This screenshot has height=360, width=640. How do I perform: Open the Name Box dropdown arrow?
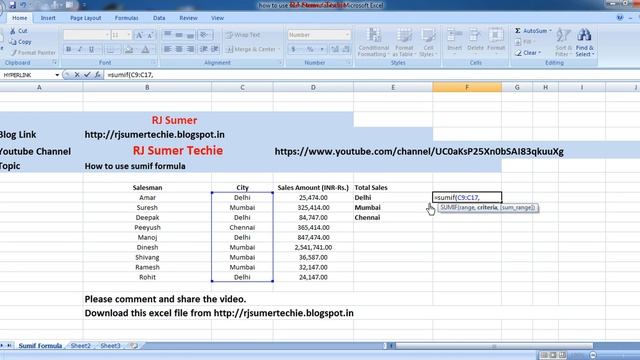coord(57,75)
